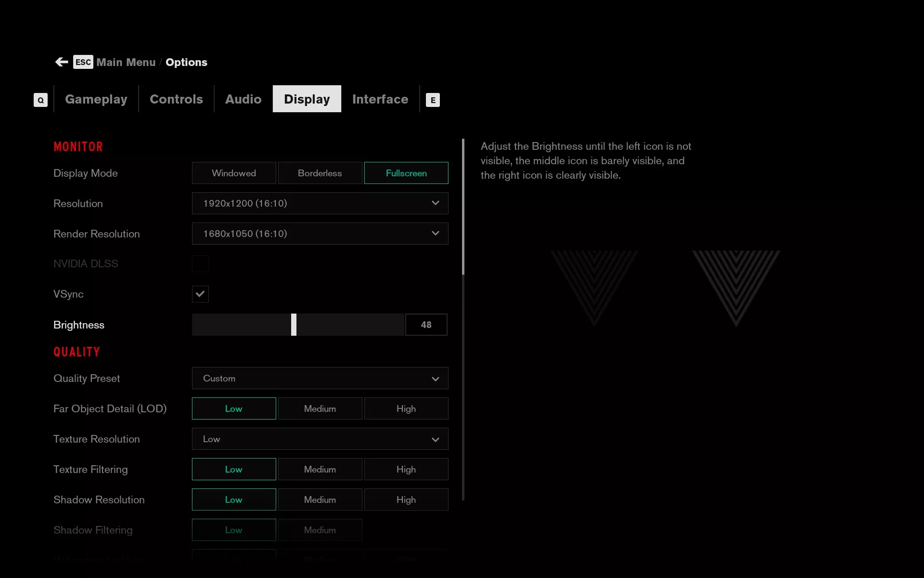Select Borderless display mode
This screenshot has width=924, height=578.
(x=320, y=173)
